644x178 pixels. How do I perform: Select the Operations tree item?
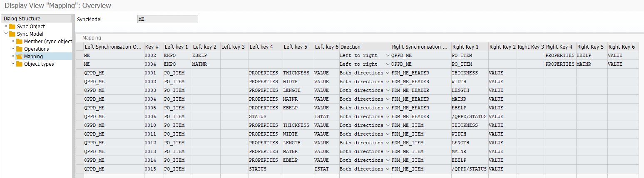point(36,49)
